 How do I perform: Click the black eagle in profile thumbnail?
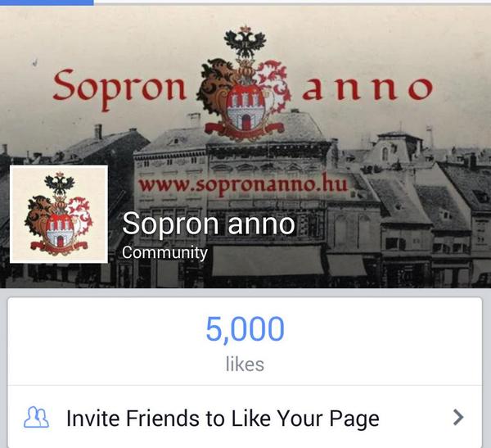click(x=60, y=184)
